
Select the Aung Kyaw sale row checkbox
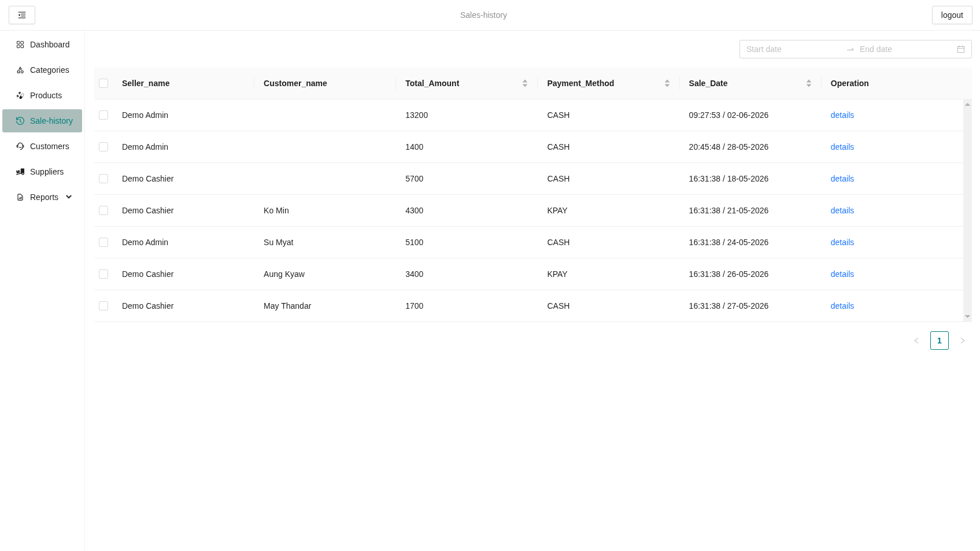pyautogui.click(x=103, y=274)
